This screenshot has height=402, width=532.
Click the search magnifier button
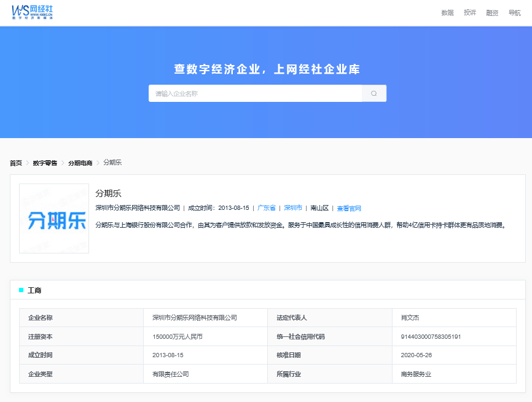tap(374, 93)
